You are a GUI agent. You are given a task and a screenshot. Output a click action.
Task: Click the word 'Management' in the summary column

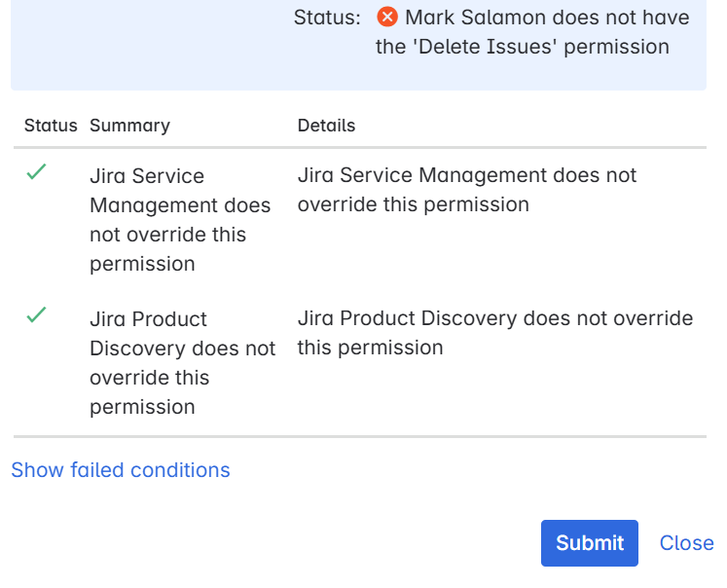(x=153, y=205)
